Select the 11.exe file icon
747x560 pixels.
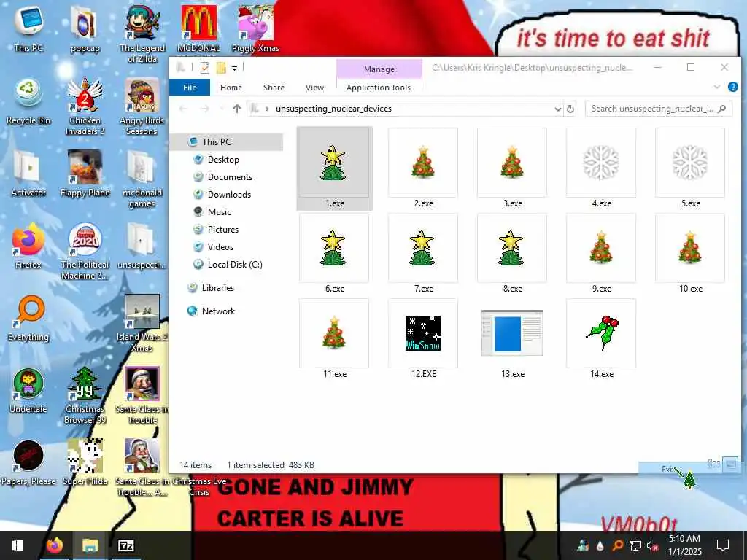tap(334, 338)
